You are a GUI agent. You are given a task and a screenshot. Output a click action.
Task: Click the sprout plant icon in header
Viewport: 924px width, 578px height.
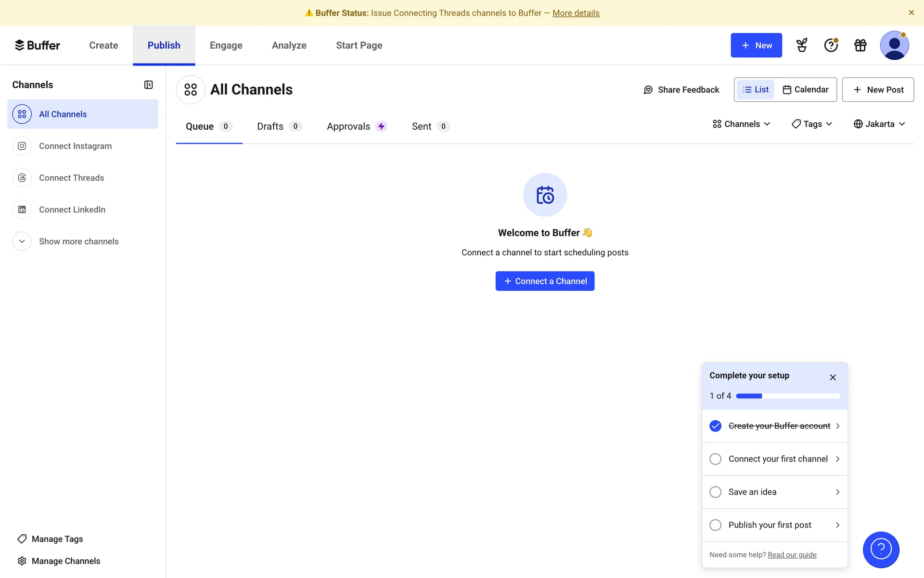802,45
